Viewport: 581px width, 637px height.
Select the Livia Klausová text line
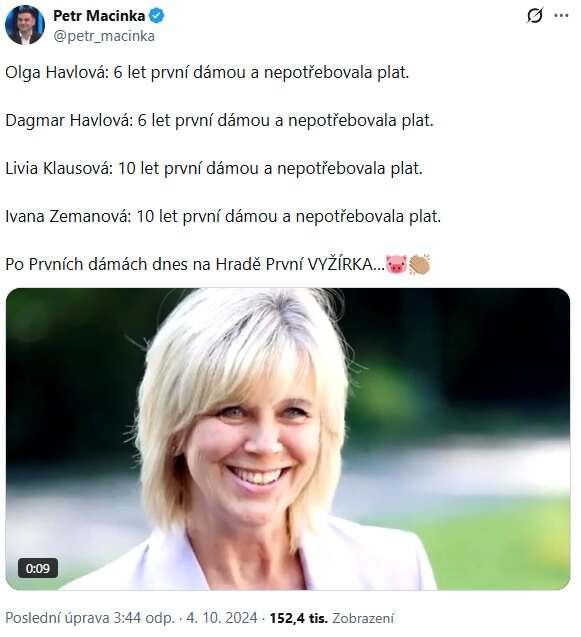pos(214,169)
